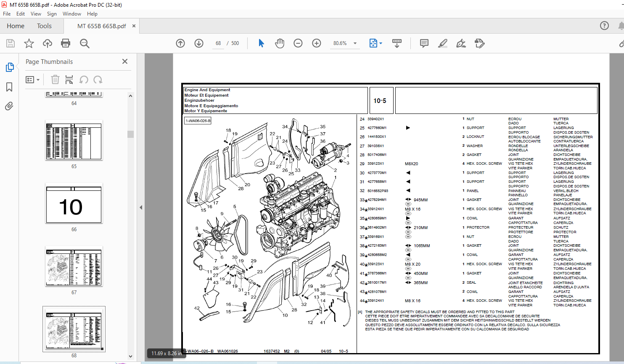Open the File menu

(x=7, y=14)
